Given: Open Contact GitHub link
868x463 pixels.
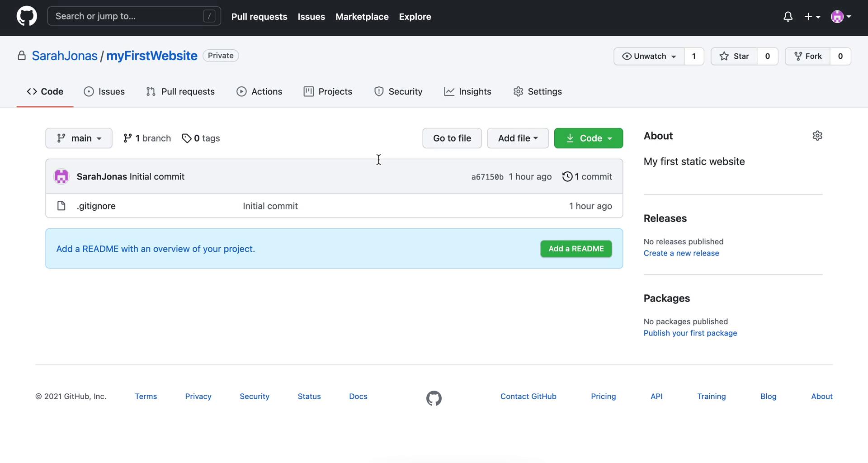Looking at the screenshot, I should point(528,396).
